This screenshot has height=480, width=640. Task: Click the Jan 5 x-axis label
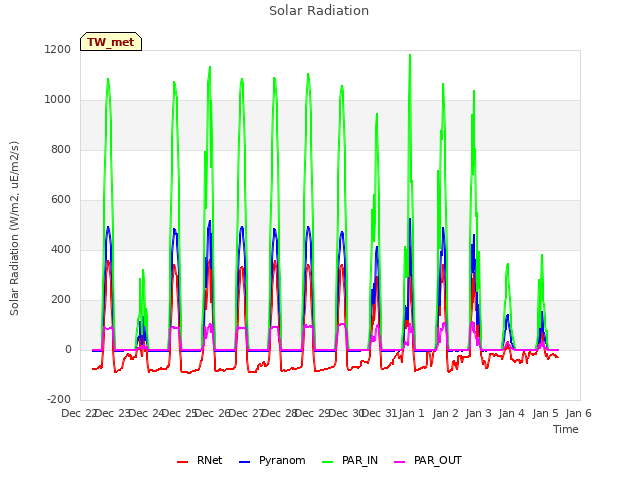click(x=545, y=413)
